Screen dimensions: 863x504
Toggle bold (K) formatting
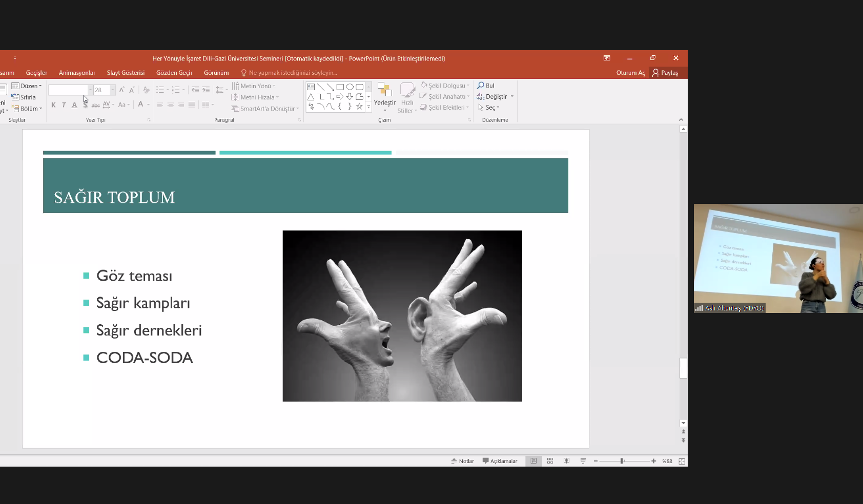pos(53,105)
